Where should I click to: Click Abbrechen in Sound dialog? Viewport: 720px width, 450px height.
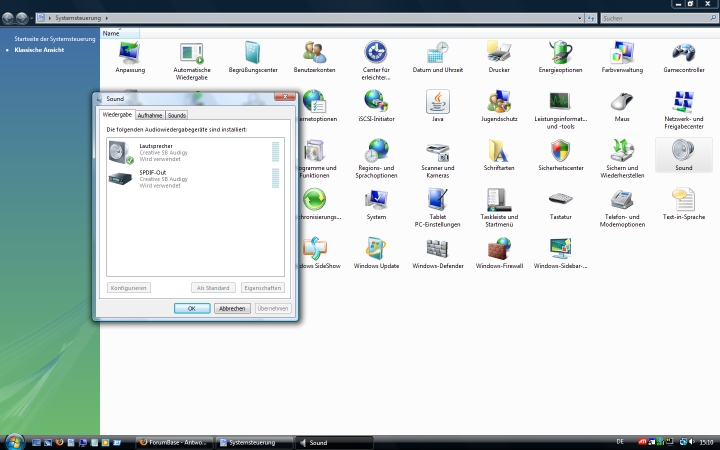pos(232,309)
